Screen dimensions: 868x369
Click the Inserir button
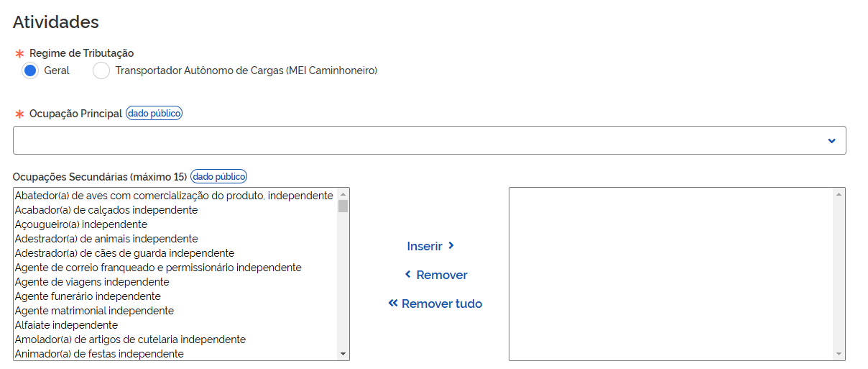click(x=430, y=246)
